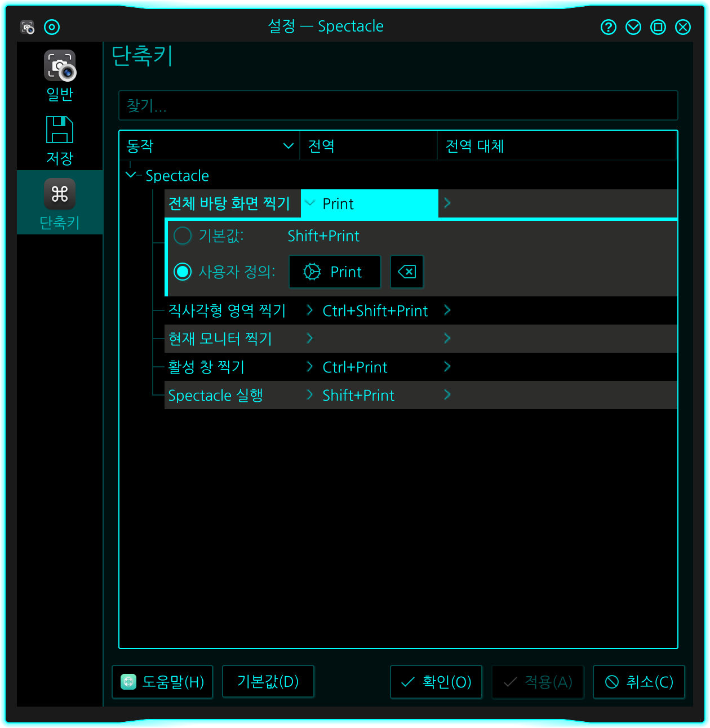Clear the custom Print shortcut with backspace icon
710x728 pixels.
point(407,272)
